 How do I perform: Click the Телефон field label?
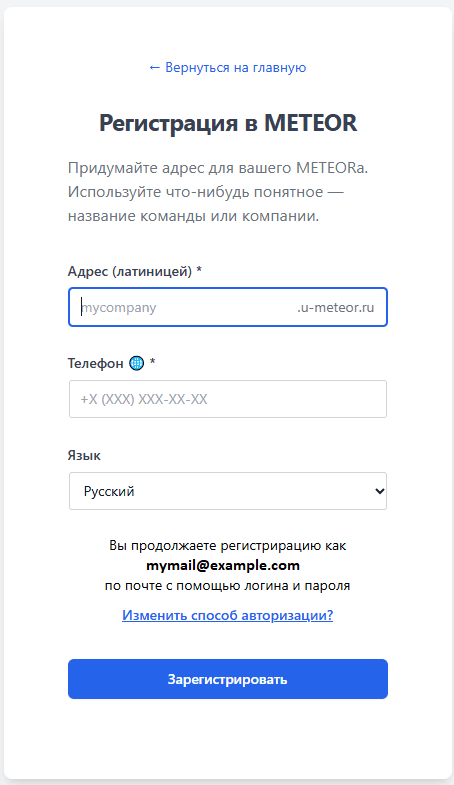pos(96,363)
